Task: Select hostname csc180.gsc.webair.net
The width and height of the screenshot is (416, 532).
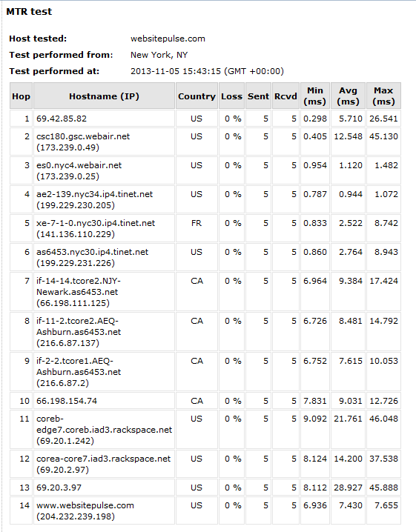Action: pos(83,136)
